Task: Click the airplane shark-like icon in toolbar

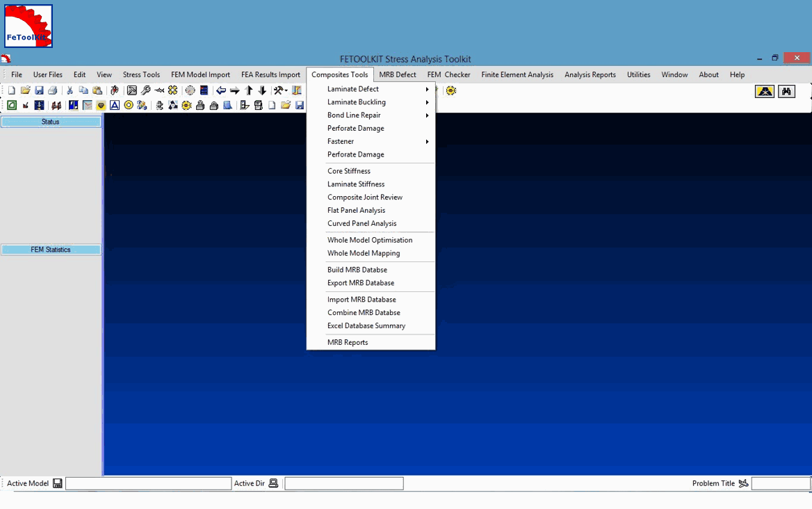Action: pos(159,90)
